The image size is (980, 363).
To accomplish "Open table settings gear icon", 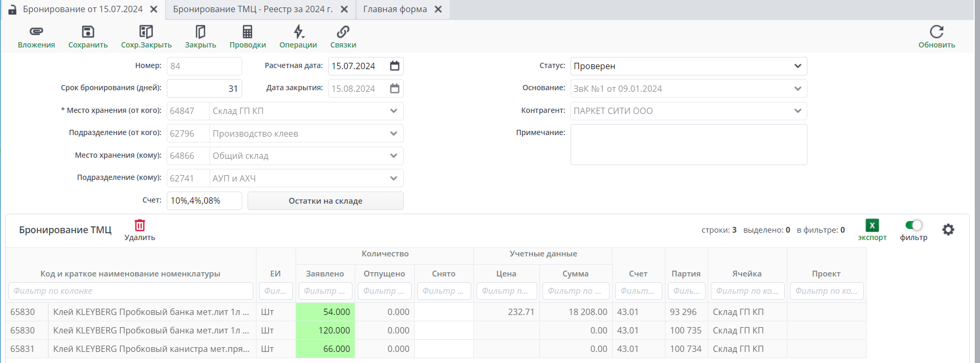I will 948,230.
